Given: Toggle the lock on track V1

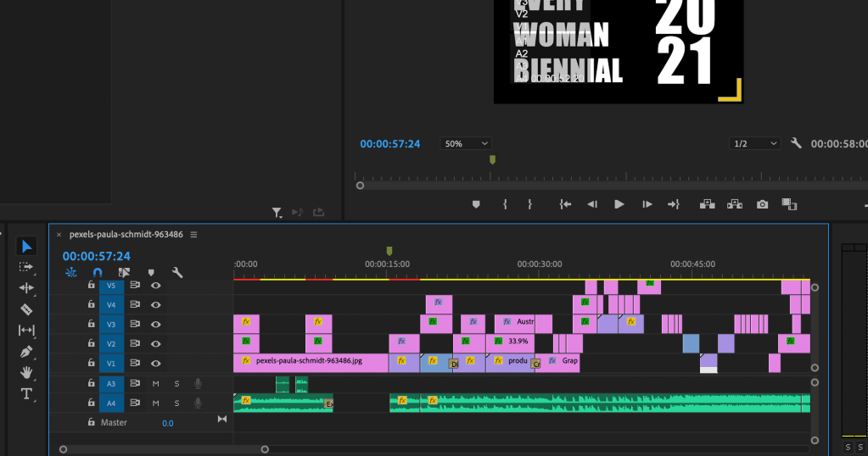Looking at the screenshot, I should [x=92, y=363].
